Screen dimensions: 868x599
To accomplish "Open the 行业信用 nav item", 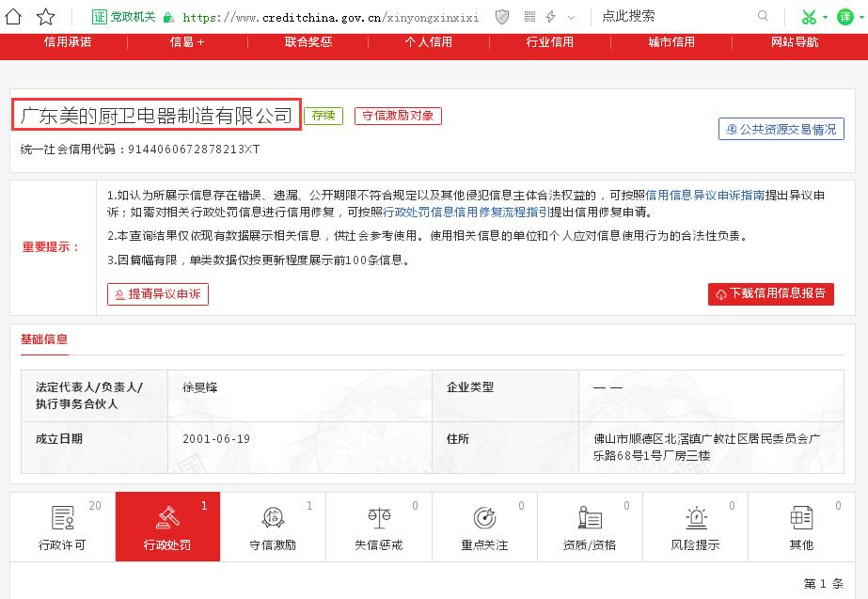I will pos(550,42).
